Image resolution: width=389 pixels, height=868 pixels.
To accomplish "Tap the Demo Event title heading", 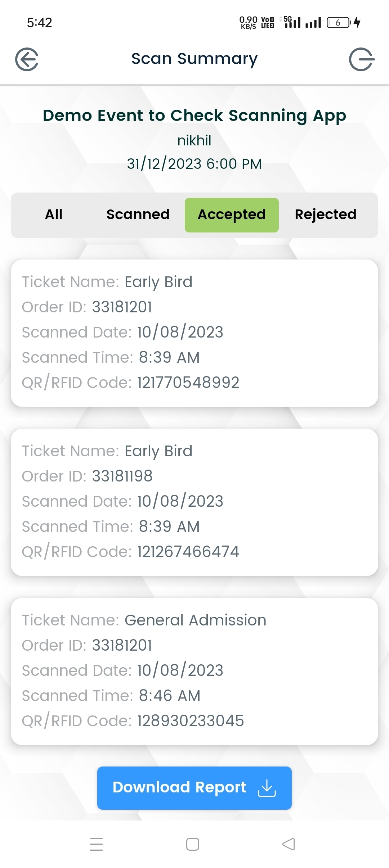I will point(194,116).
